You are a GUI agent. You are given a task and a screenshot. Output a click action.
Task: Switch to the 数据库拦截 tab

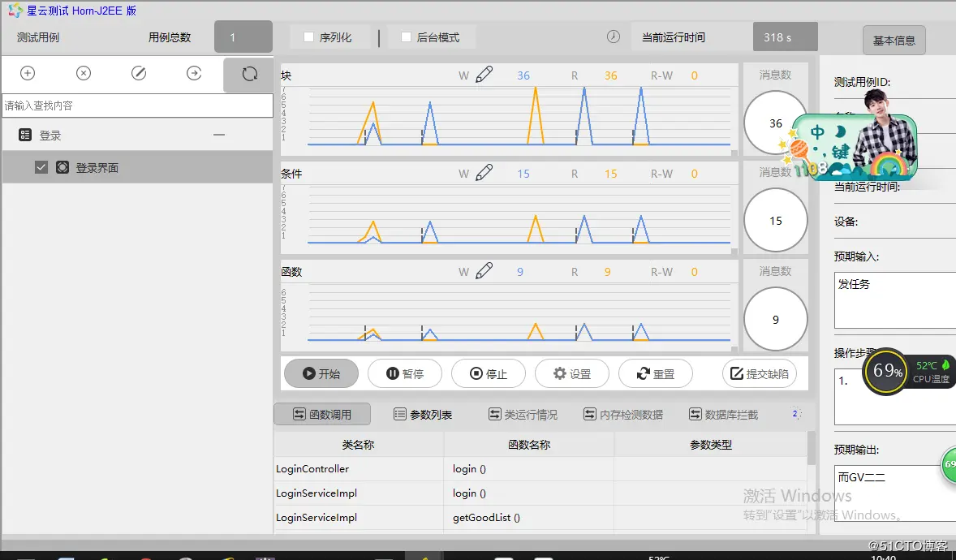point(723,415)
